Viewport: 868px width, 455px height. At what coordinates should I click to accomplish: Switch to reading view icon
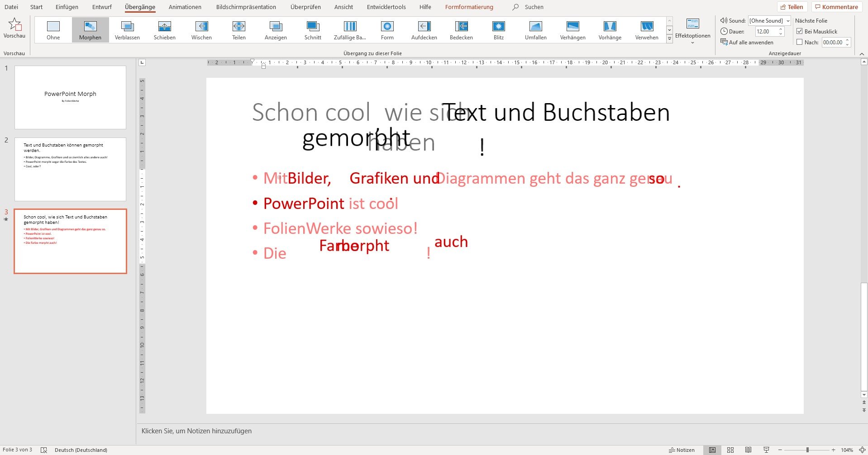click(x=748, y=450)
